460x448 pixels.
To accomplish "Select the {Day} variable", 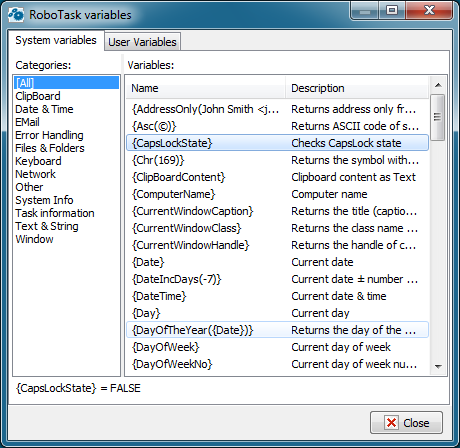I will coord(277,313).
